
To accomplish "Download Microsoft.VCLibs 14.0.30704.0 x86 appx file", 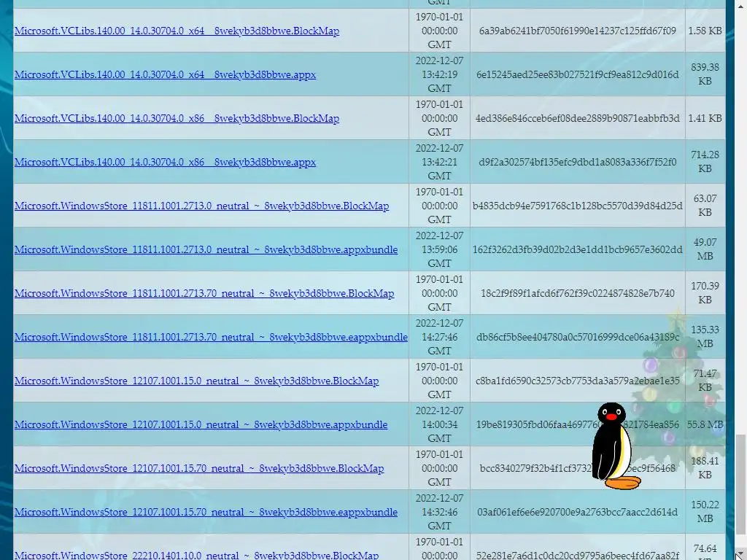I will click(x=165, y=163).
